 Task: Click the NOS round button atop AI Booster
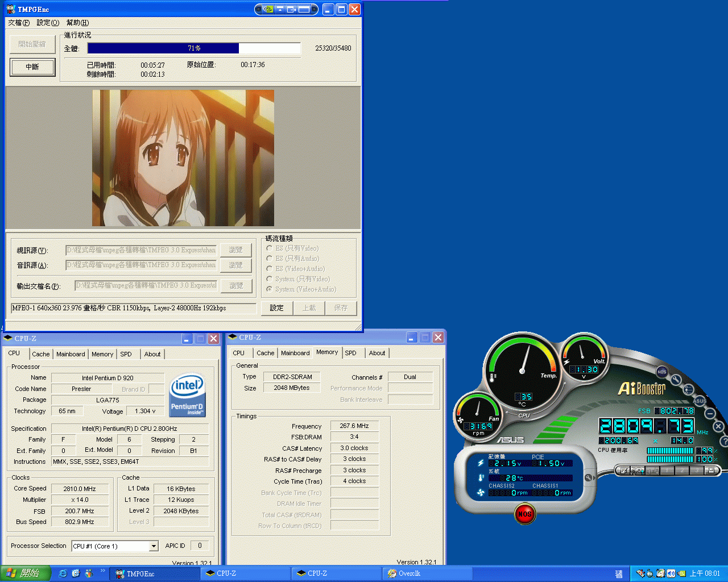tap(662, 372)
